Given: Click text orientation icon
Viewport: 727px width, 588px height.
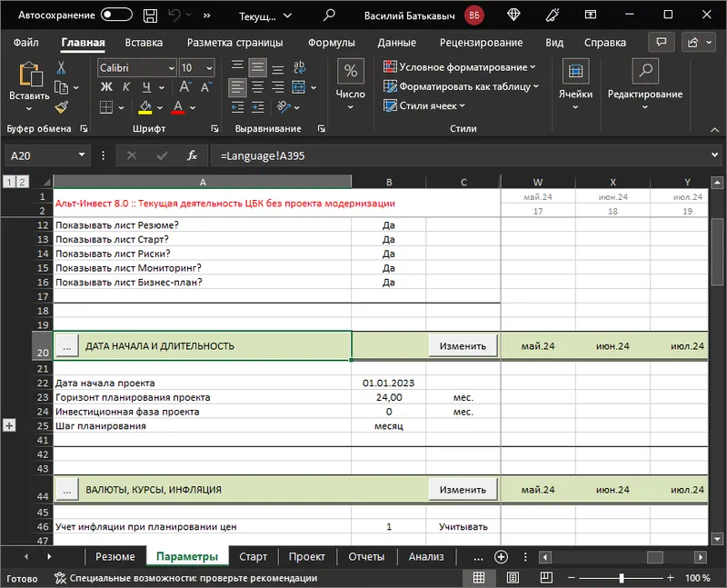Looking at the screenshot, I should 284,107.
